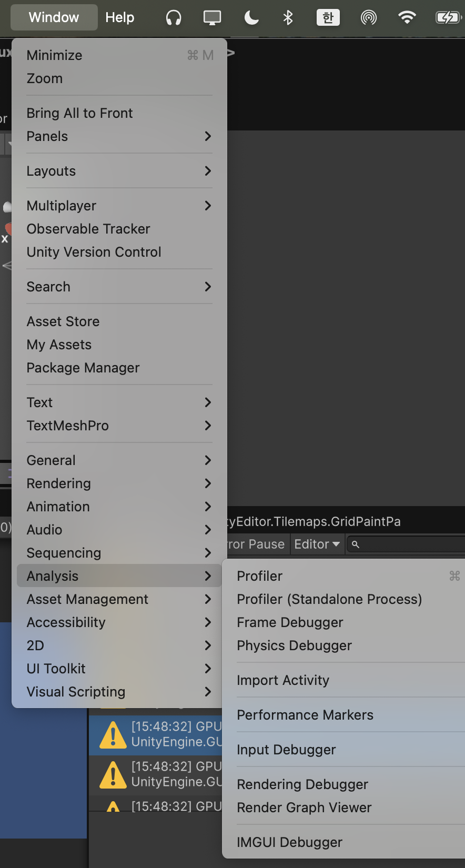Click the console search magnifier icon

356,544
